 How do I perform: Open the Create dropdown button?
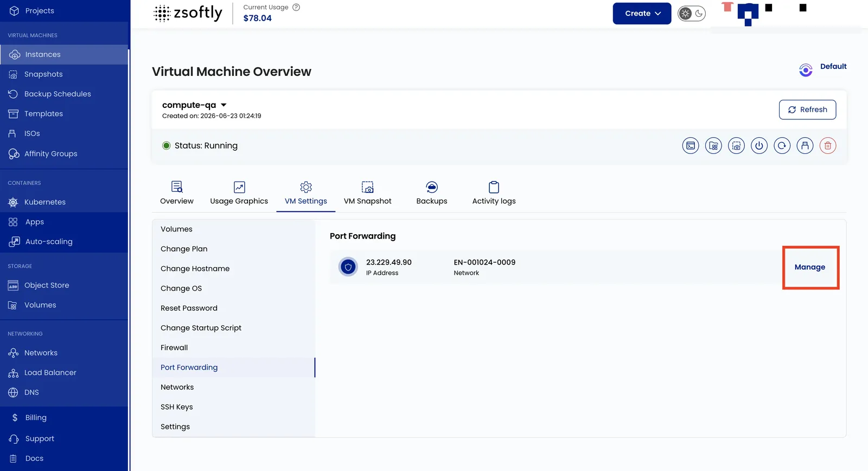[x=642, y=14]
